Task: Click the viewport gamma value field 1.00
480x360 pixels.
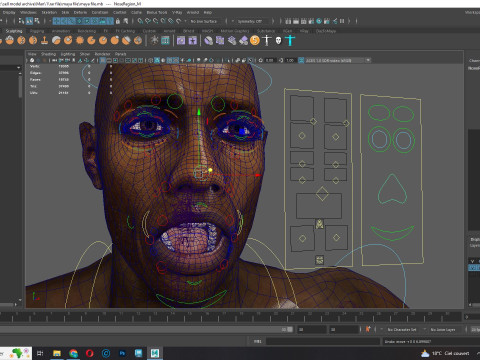Action: pos(290,60)
